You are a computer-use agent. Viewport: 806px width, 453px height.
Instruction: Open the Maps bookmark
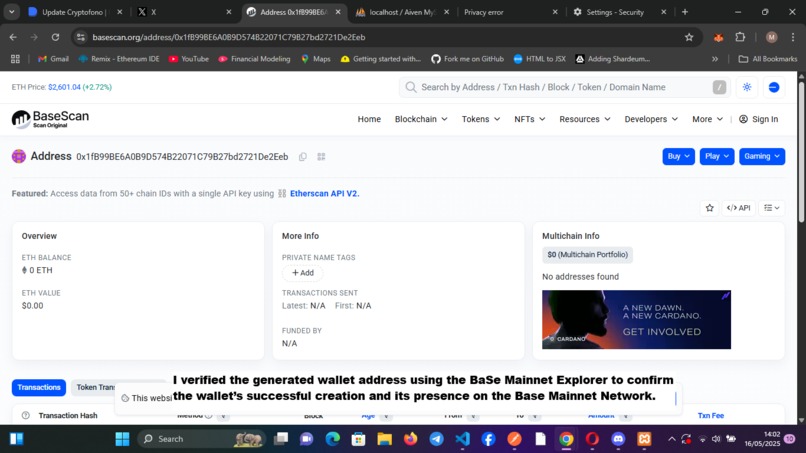(316, 59)
